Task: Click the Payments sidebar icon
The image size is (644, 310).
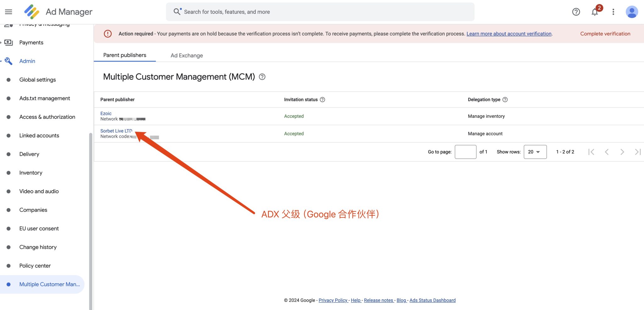Action: pos(8,42)
